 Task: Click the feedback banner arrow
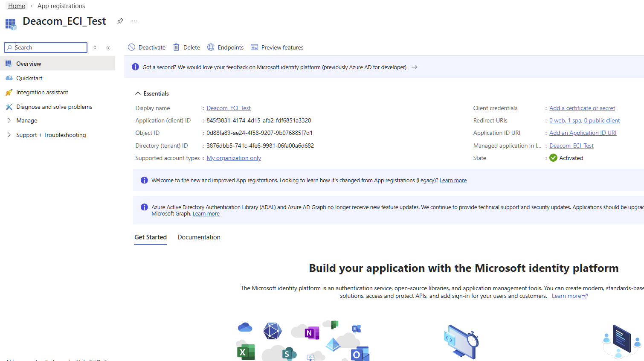click(x=414, y=67)
